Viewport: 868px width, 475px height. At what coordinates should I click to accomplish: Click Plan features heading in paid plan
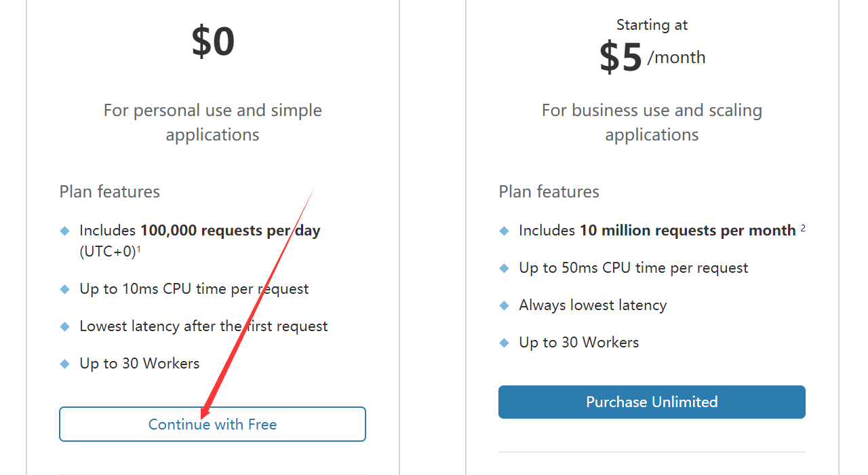pyautogui.click(x=549, y=191)
